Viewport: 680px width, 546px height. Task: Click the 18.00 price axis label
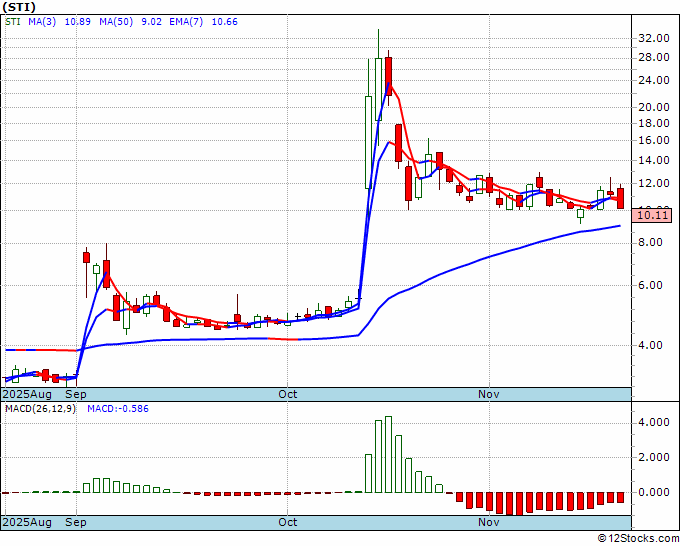[x=654, y=123]
